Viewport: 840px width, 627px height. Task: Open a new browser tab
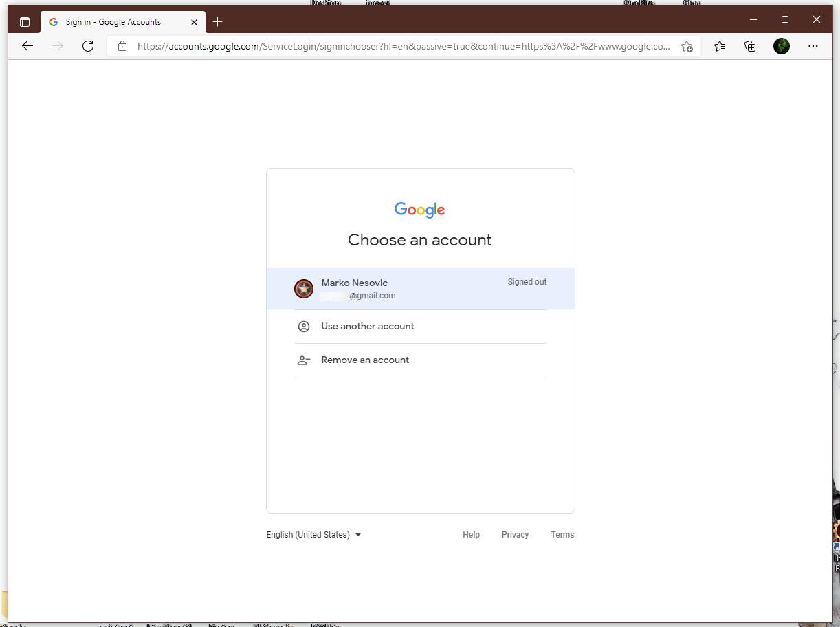[218, 21]
